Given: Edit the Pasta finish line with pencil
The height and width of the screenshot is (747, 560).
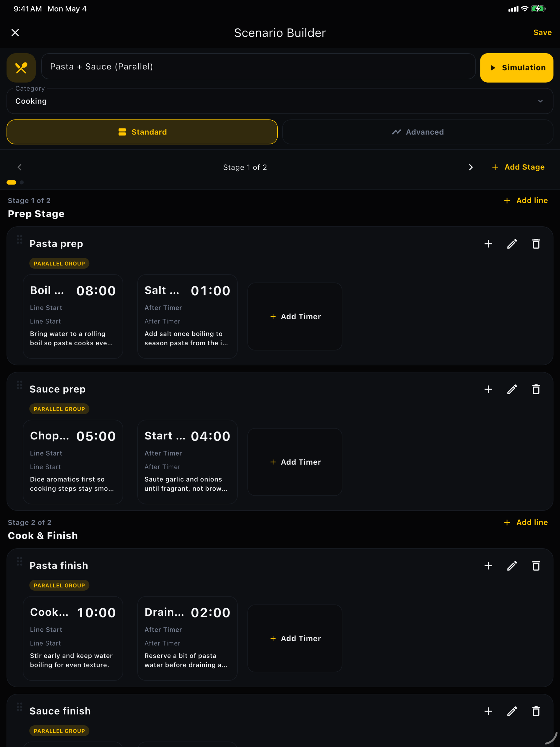Looking at the screenshot, I should click(x=512, y=566).
